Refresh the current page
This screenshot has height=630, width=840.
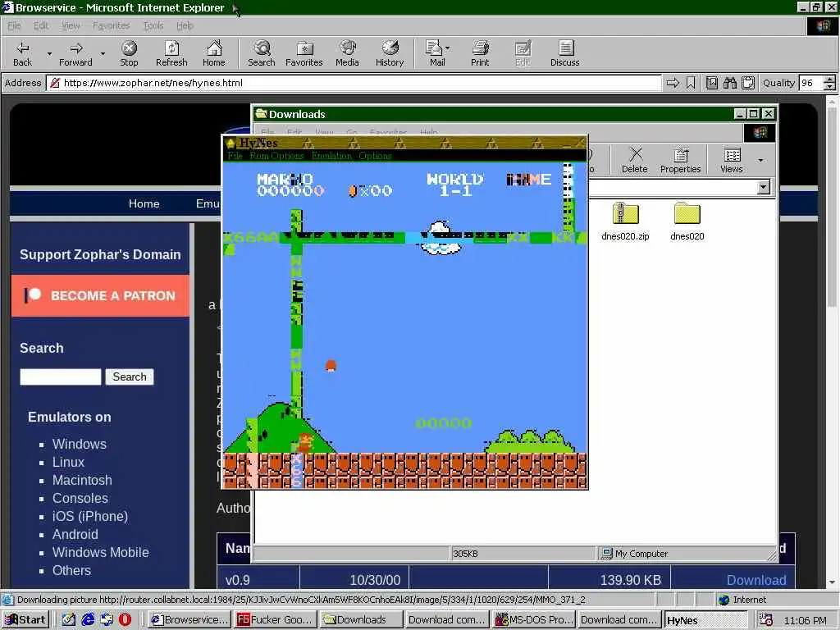tap(171, 53)
